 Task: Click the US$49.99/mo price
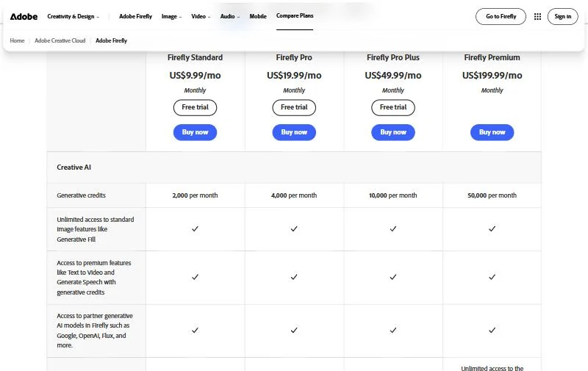tap(393, 76)
